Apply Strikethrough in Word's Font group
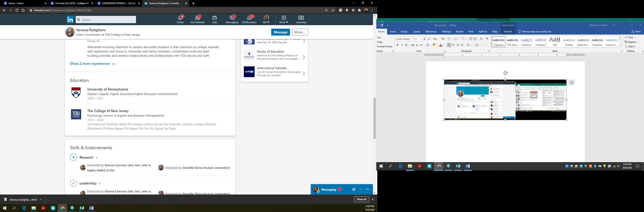The width and height of the screenshot is (644, 212). point(413,45)
